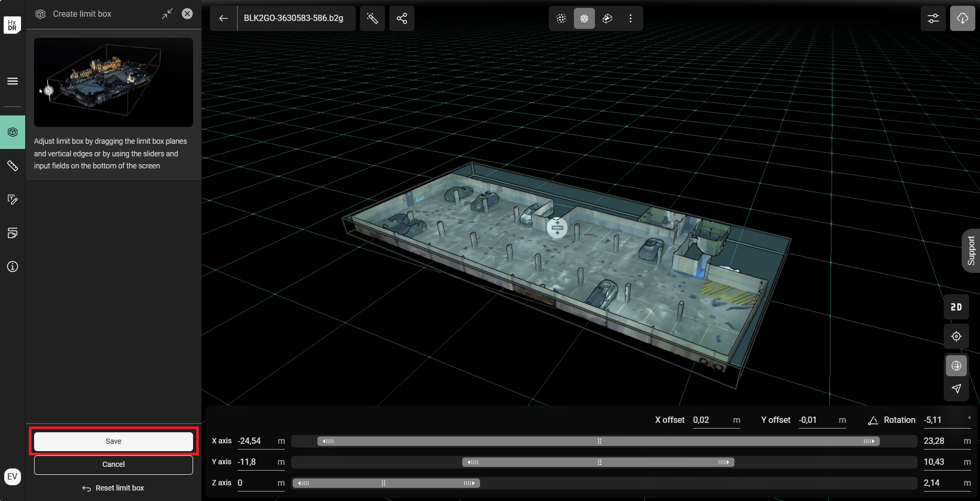
Task: Reset limit box
Action: pyautogui.click(x=113, y=488)
